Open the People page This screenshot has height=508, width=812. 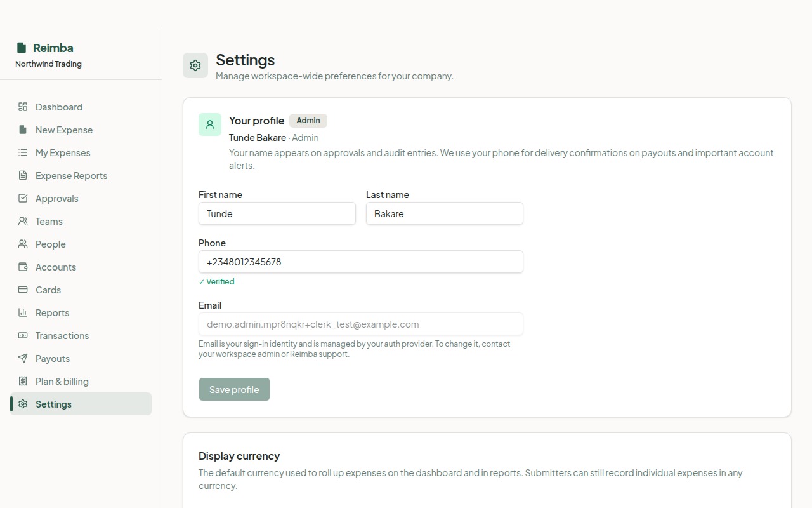(x=81, y=244)
